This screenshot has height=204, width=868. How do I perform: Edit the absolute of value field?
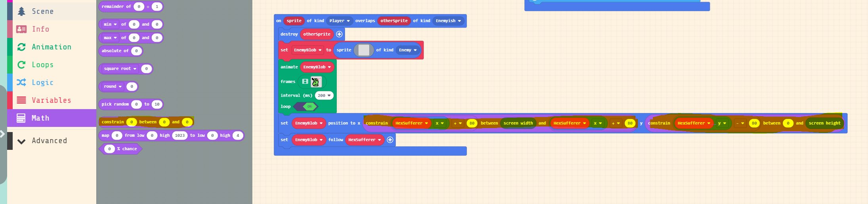coord(136,51)
